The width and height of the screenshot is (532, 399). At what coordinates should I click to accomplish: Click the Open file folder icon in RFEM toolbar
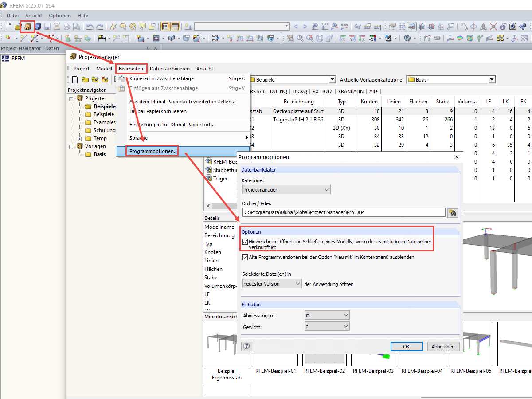tap(18, 27)
